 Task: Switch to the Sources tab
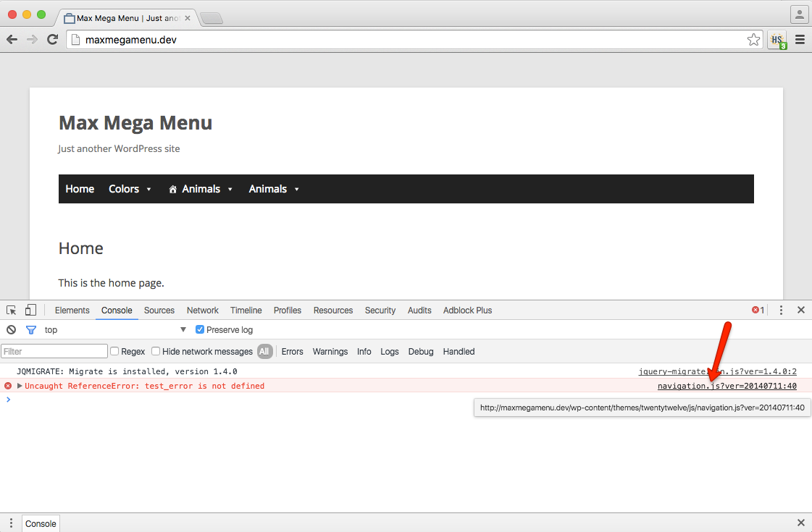point(159,310)
